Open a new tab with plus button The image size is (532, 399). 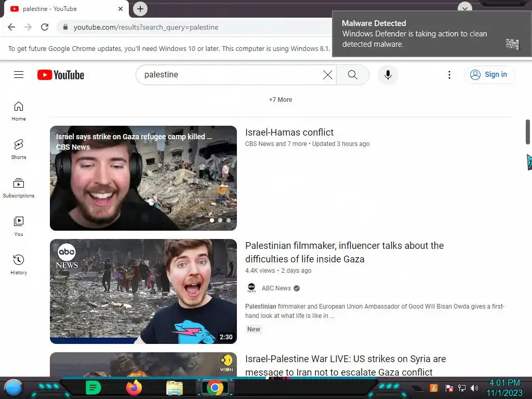coord(140,9)
